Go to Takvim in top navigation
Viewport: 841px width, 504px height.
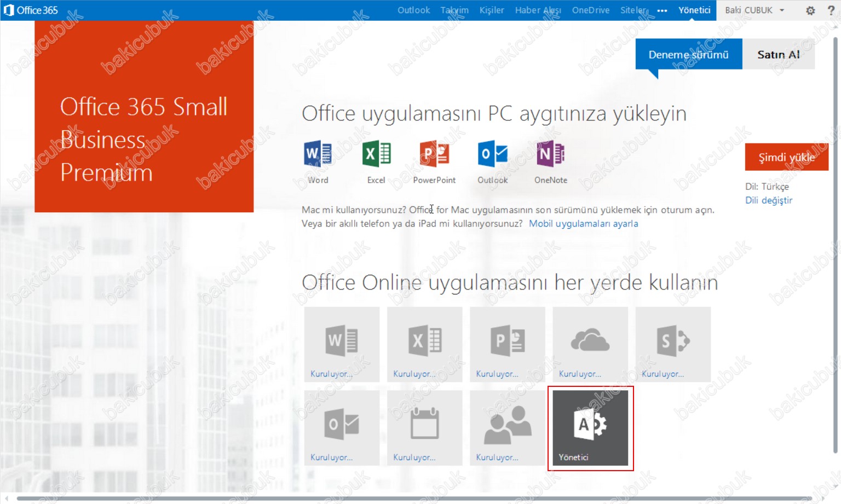454,10
